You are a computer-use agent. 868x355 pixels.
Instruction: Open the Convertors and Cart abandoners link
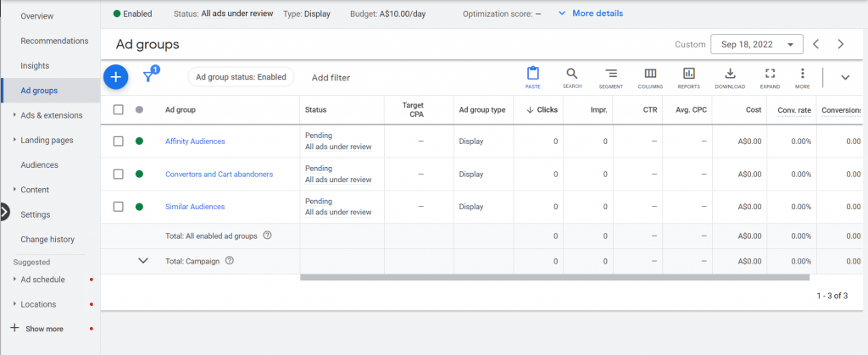point(219,175)
